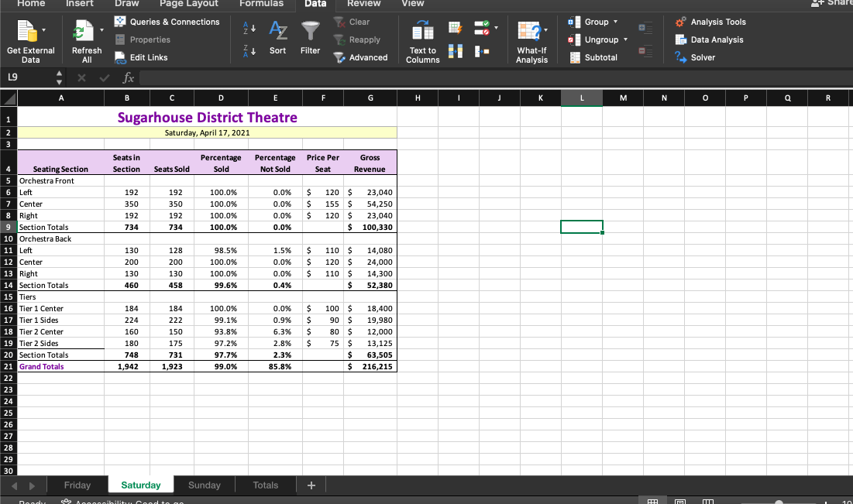Open the Data Validation dropdown arrow

[x=496, y=27]
